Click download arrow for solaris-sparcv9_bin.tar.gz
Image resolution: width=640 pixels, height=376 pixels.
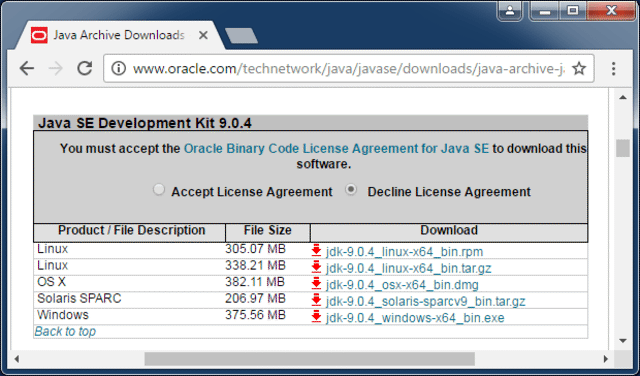tap(316, 300)
